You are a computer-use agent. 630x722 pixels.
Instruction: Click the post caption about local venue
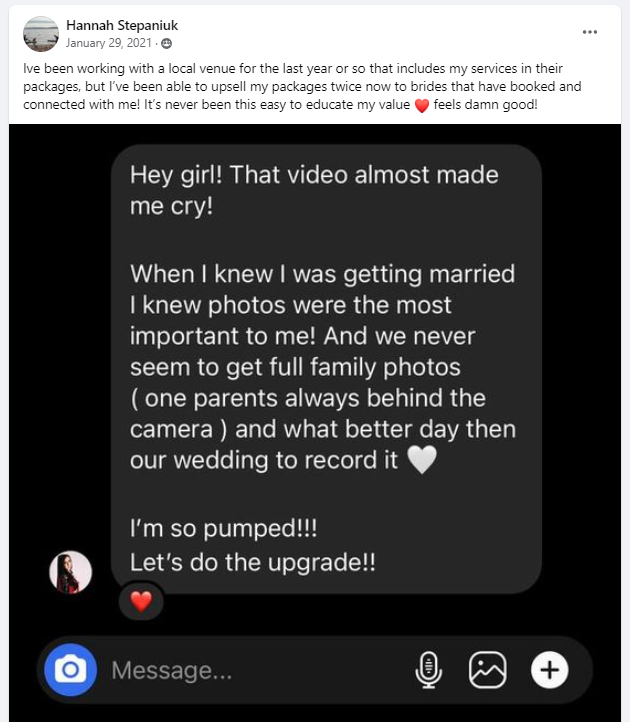coord(302,87)
